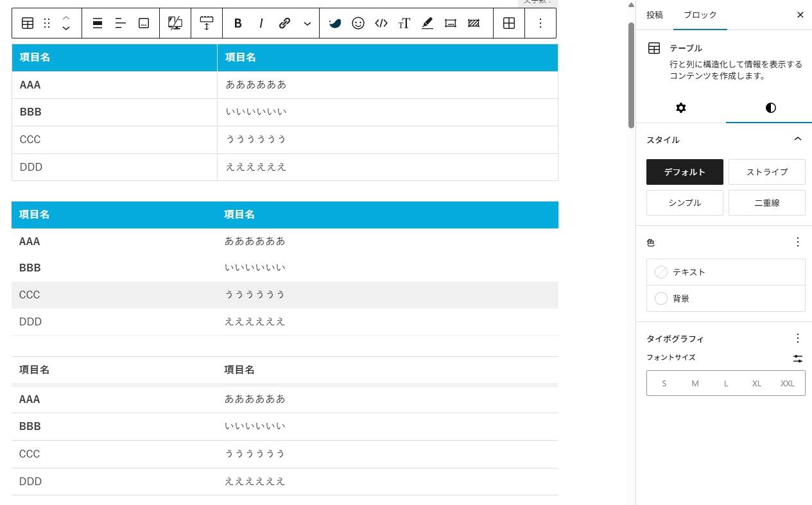Select the ストライプ table style
Screen dimensions: 812x505
[x=766, y=172]
